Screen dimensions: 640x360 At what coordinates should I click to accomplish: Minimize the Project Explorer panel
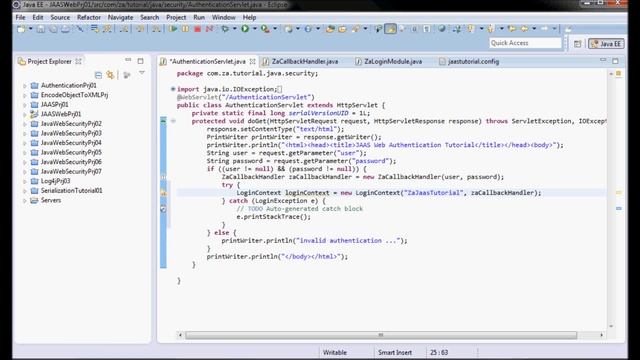coord(128,60)
